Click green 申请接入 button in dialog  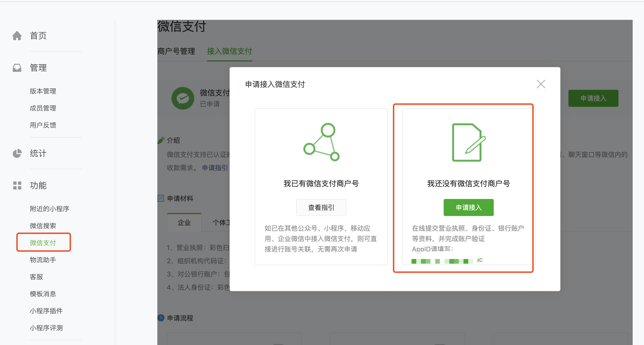pyautogui.click(x=468, y=207)
